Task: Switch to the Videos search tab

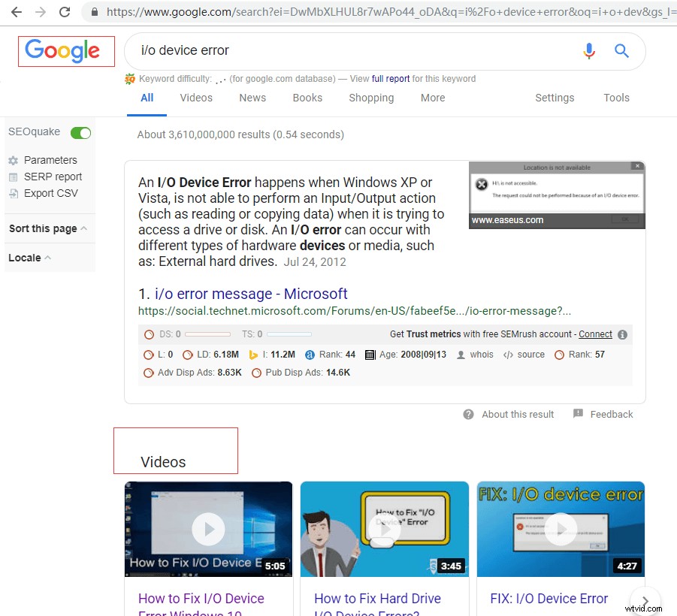Action: coord(195,98)
